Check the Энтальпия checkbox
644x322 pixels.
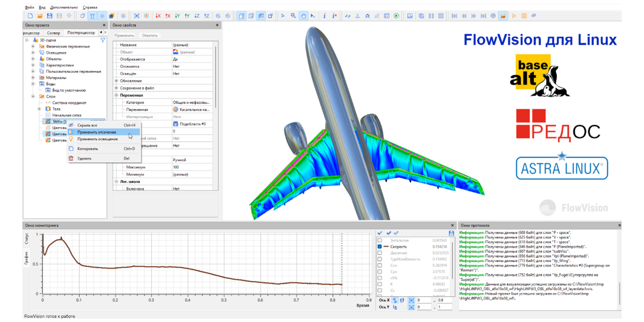click(380, 240)
